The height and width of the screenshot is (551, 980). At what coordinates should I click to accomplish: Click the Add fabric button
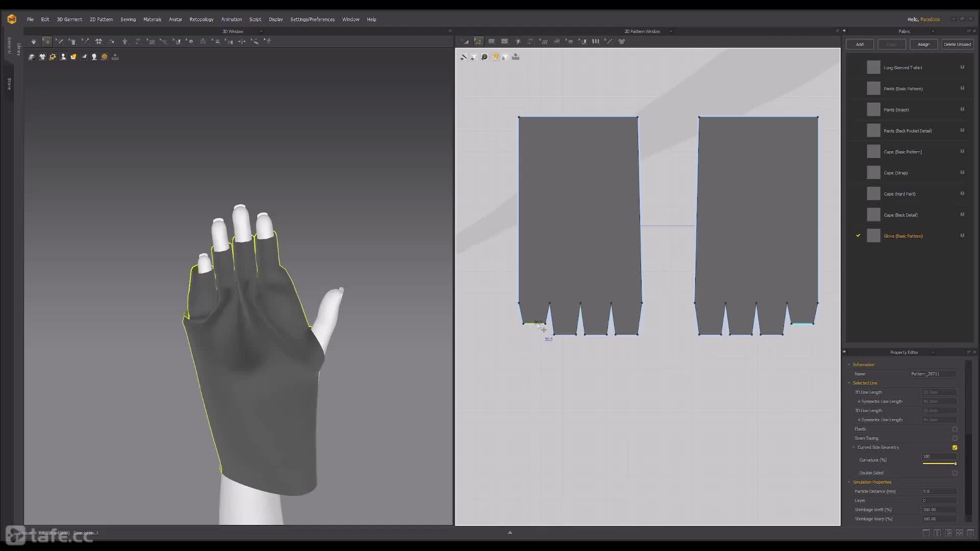coord(860,44)
